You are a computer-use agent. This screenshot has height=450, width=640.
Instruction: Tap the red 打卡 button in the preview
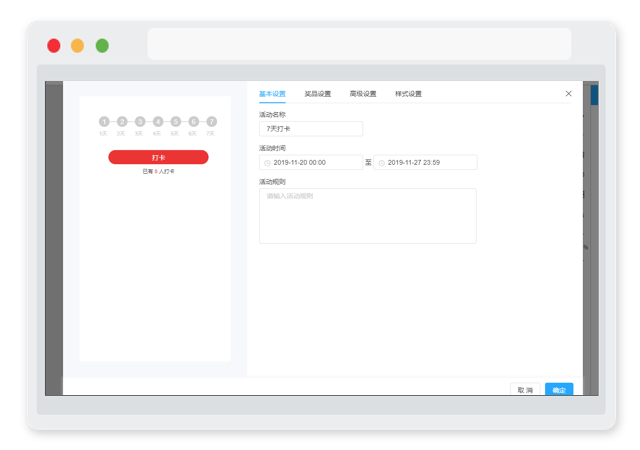click(158, 157)
